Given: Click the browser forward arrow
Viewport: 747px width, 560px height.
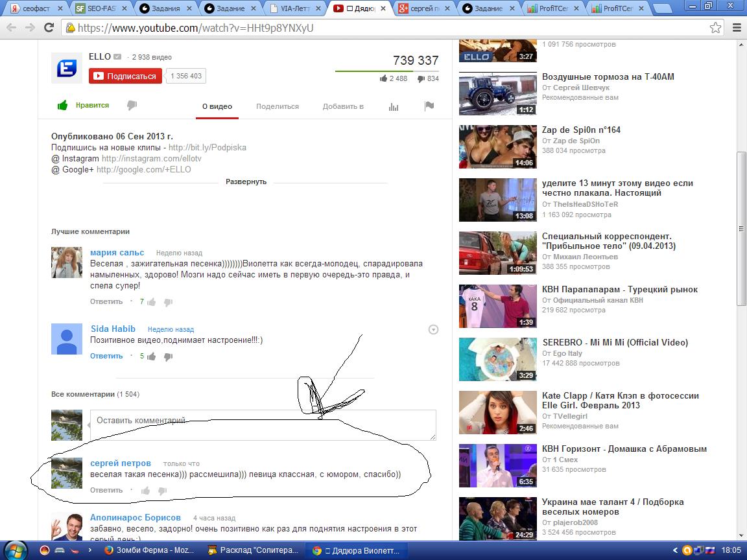Looking at the screenshot, I should click(x=30, y=28).
